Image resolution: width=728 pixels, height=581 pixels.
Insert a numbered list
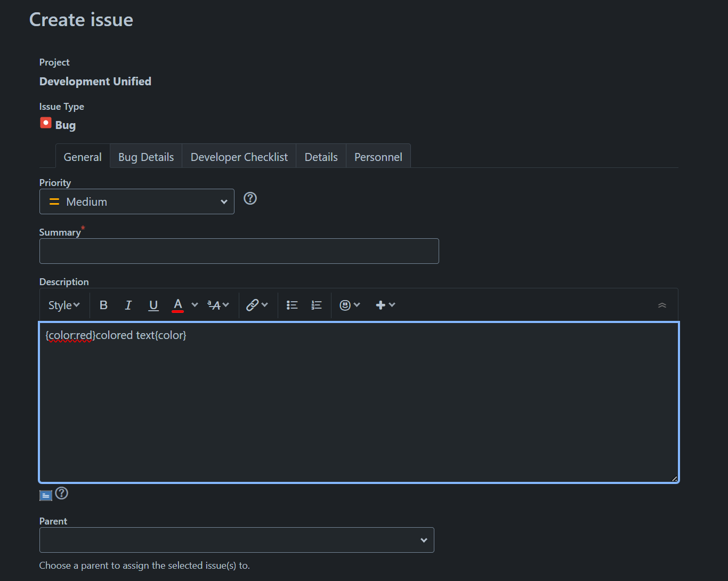[316, 304]
